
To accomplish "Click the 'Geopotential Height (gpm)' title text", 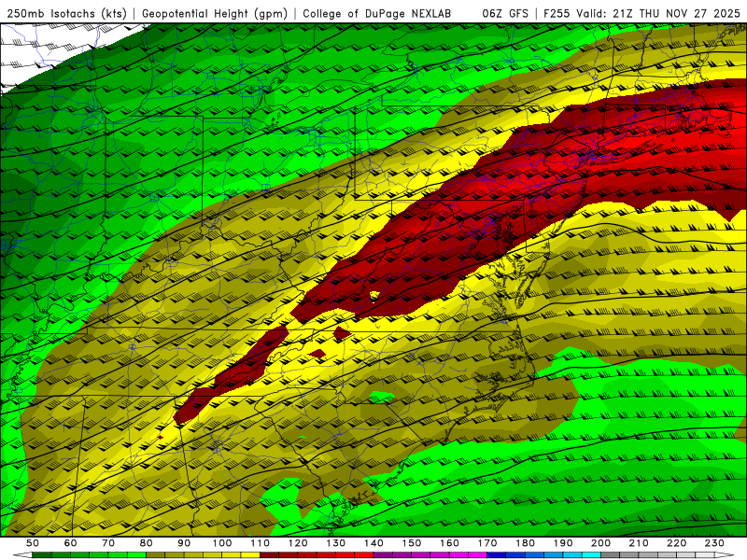I will click(x=215, y=13).
